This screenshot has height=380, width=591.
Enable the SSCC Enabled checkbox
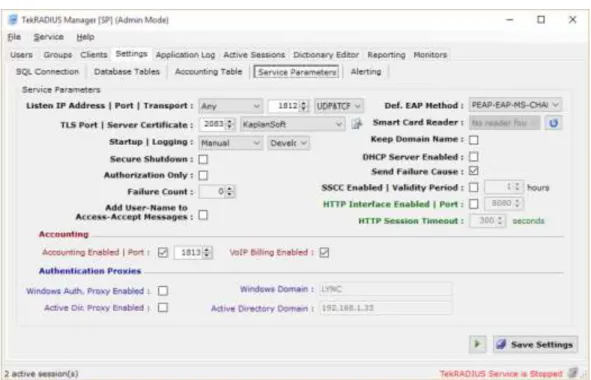coord(474,187)
